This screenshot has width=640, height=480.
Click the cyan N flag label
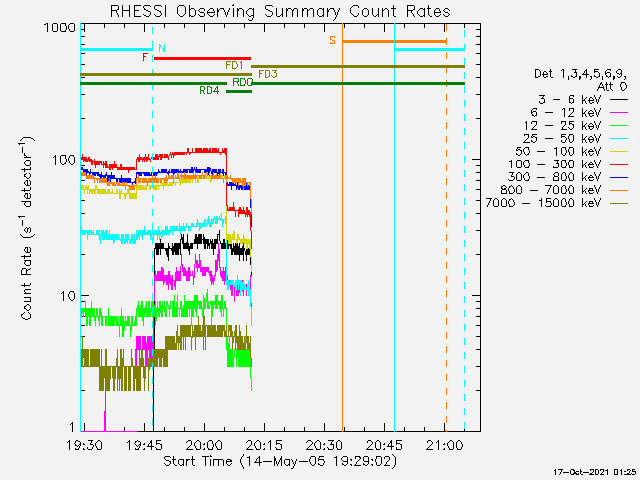tap(162, 48)
